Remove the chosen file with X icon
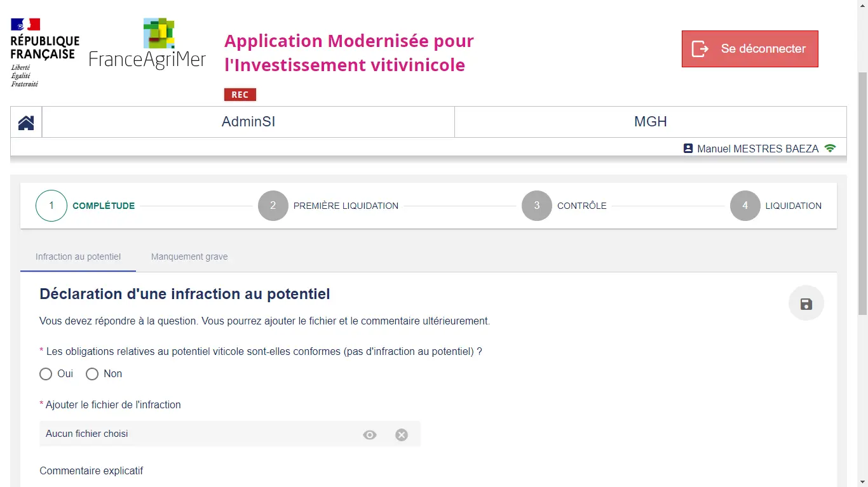 (402, 435)
